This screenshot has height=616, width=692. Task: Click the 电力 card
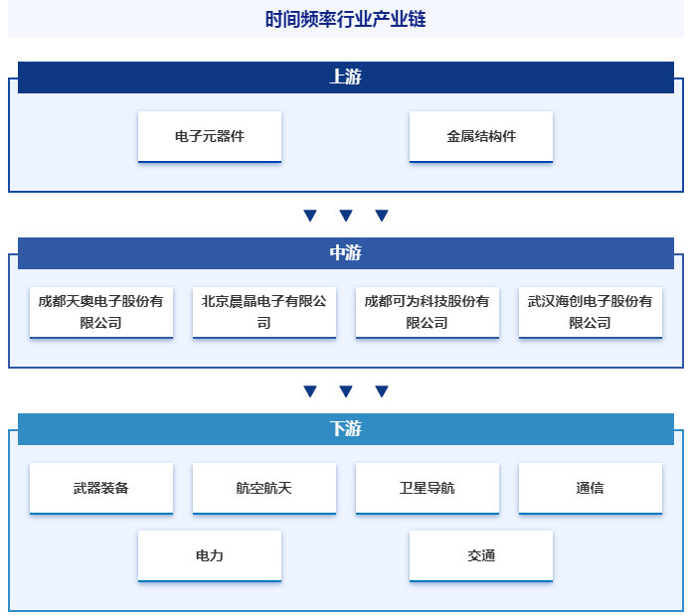[210, 556]
